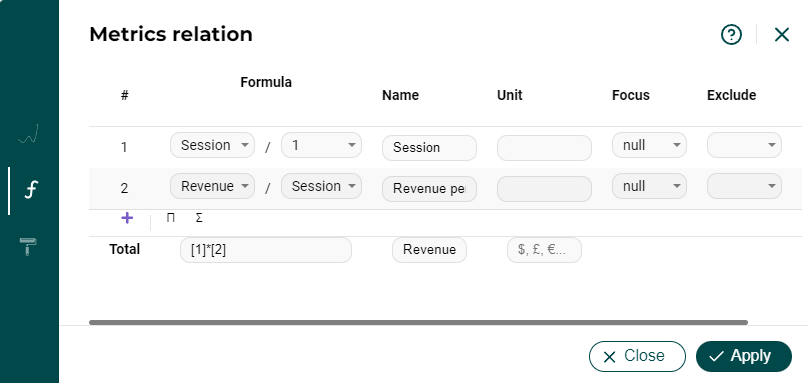
Task: Focus the Total formula field [1]*[2]
Action: (x=266, y=250)
